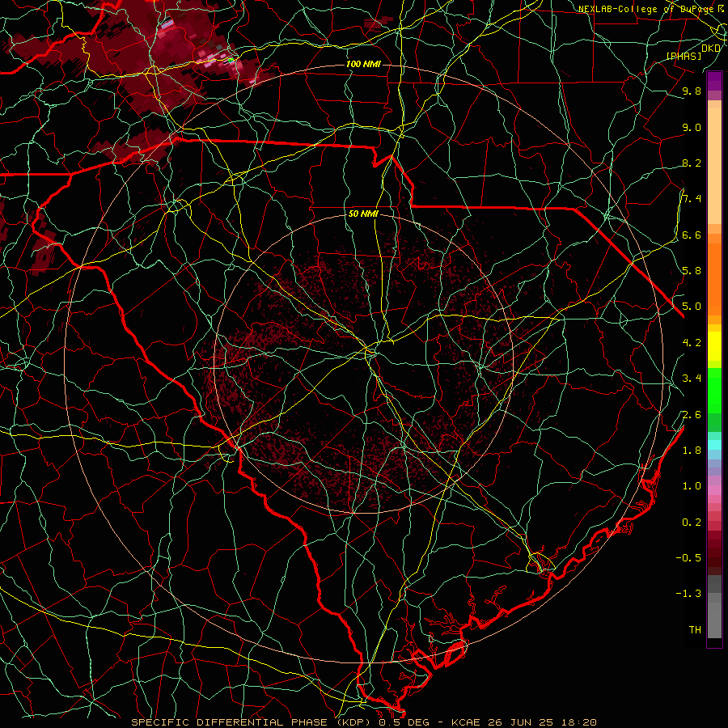Click the '18:20' time stamp
Screen dimensions: 728x728
pyautogui.click(x=578, y=722)
